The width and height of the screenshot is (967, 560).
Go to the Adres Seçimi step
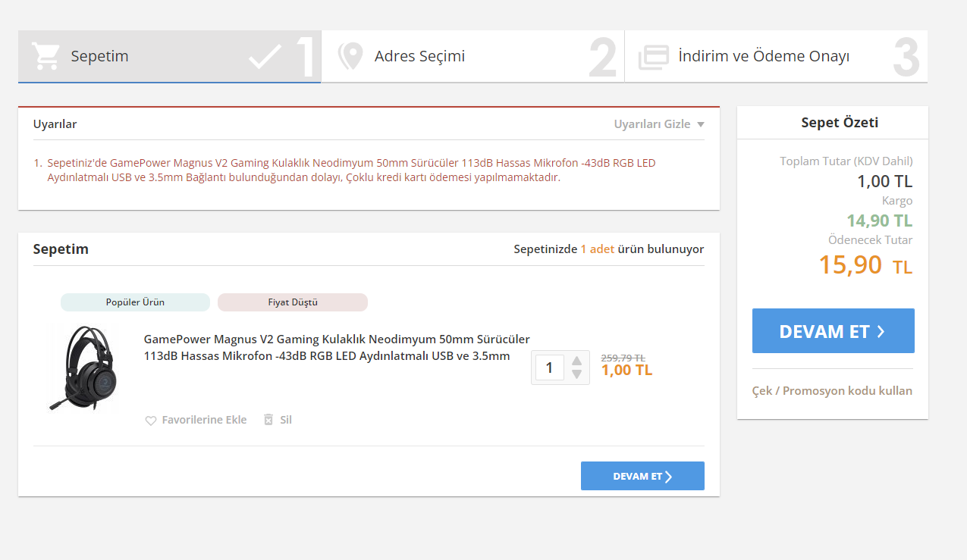coord(473,56)
